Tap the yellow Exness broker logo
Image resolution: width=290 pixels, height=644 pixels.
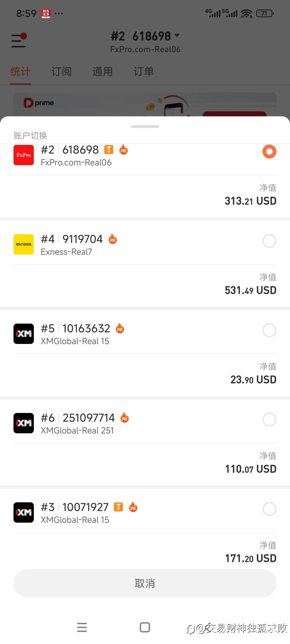pos(24,244)
